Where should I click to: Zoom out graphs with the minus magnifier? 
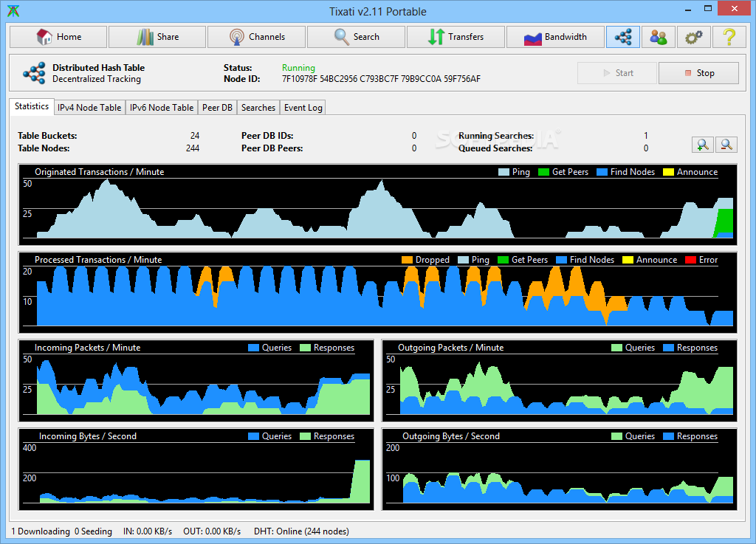(726, 145)
